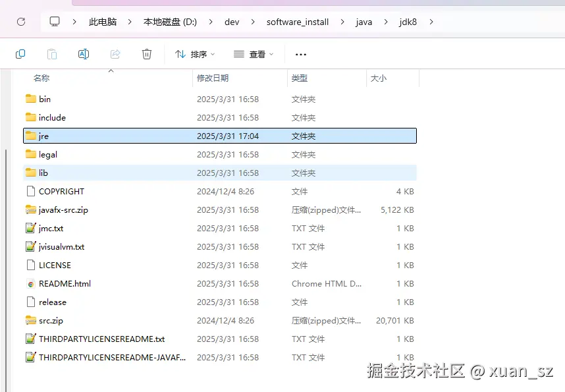Viewport: 565px width, 392px height.
Task: Sort by 名称 column header
Action: click(41, 78)
